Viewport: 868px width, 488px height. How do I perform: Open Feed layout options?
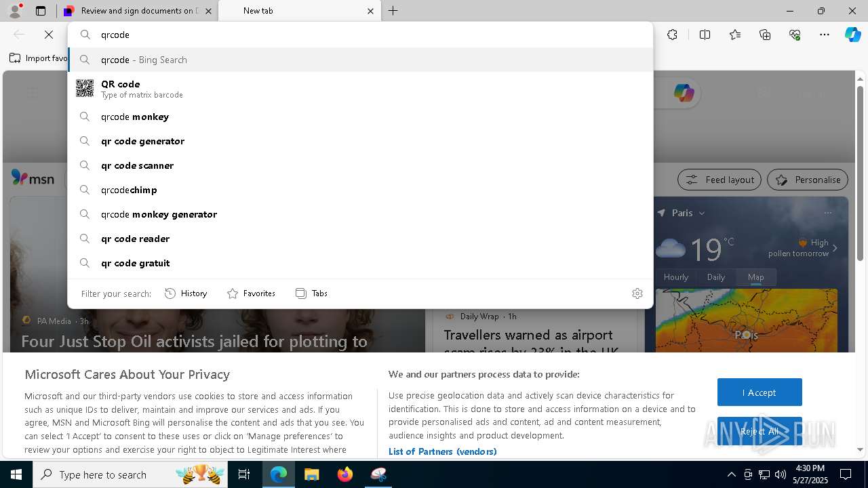(x=719, y=180)
